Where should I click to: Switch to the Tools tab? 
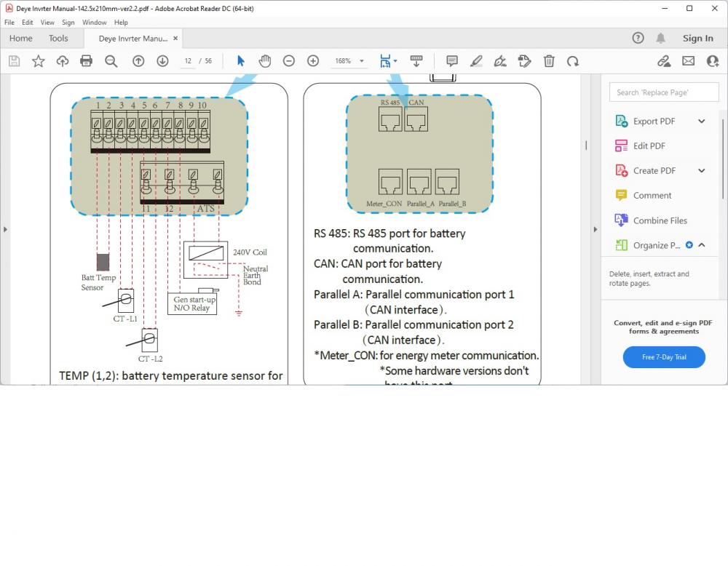[x=58, y=39]
